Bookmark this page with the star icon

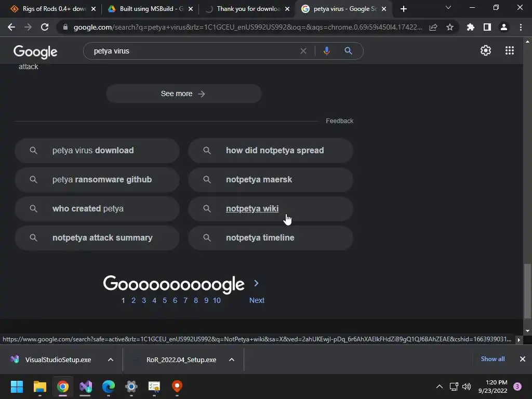[450, 27]
